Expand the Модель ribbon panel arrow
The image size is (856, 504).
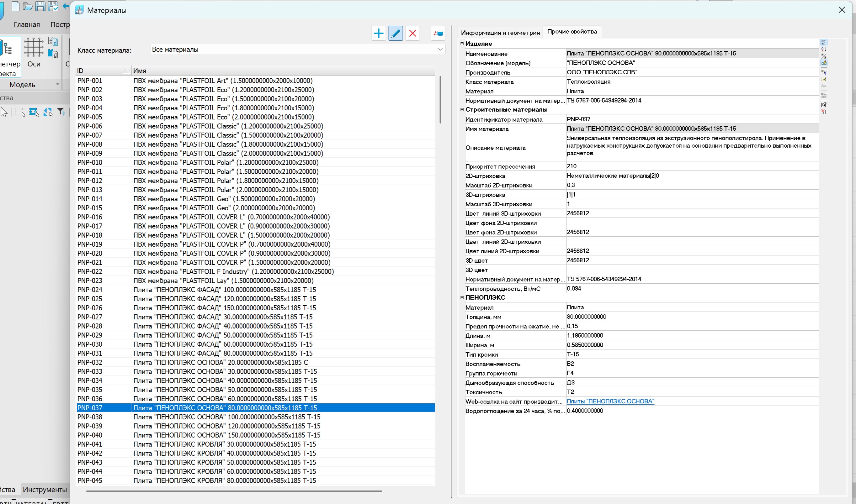[x=57, y=84]
